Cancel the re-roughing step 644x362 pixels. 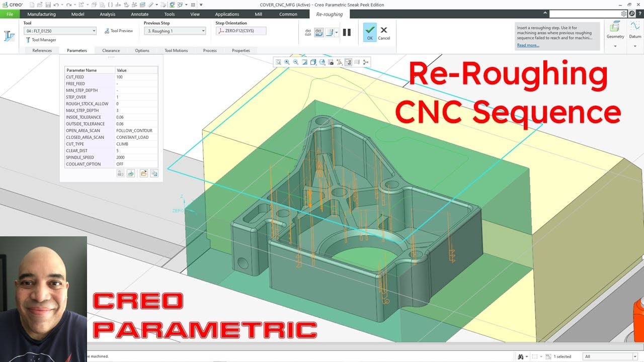(384, 33)
